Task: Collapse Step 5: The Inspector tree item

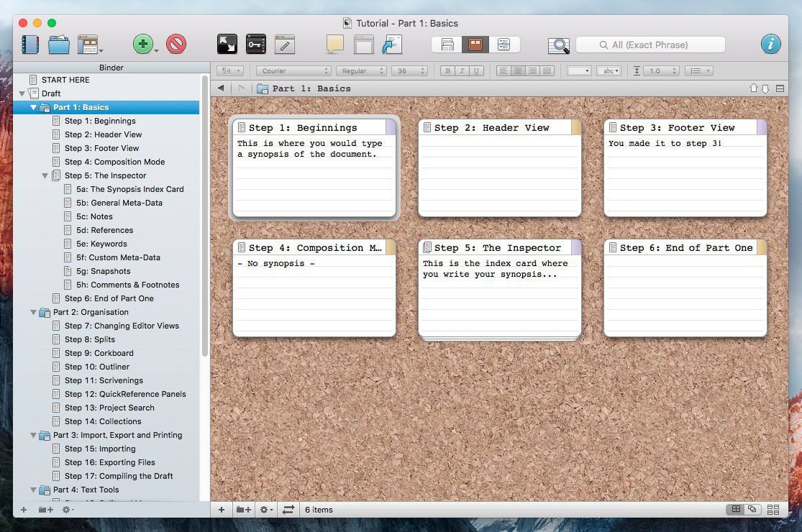Action: point(45,175)
